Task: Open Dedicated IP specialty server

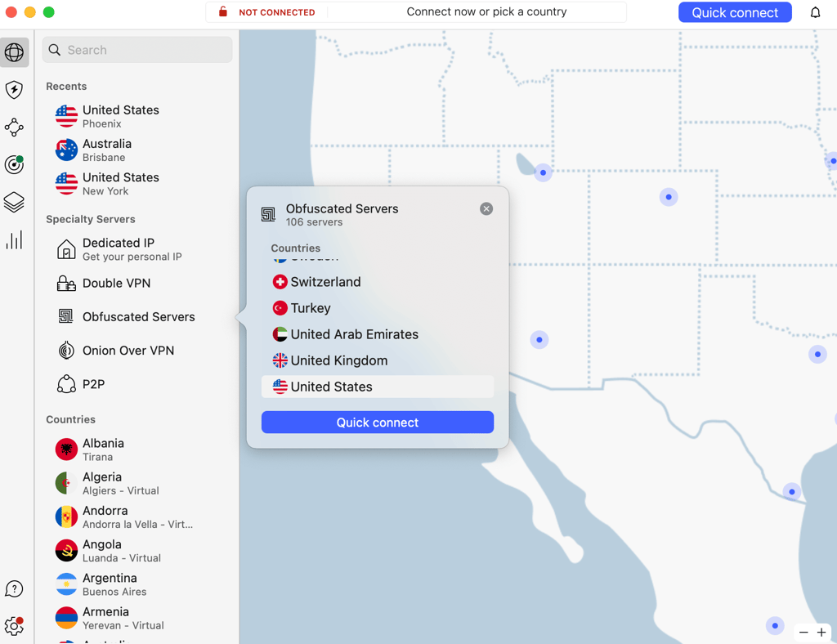Action: pyautogui.click(x=139, y=249)
